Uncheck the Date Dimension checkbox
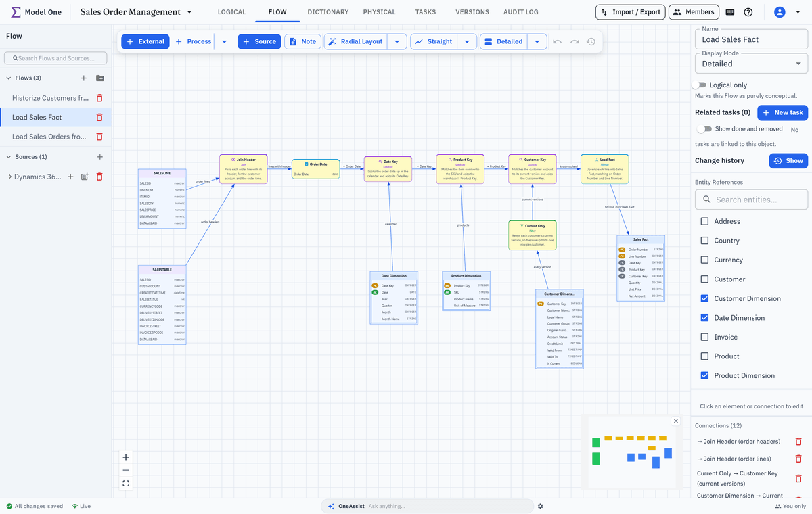This screenshot has width=812, height=514. [704, 318]
